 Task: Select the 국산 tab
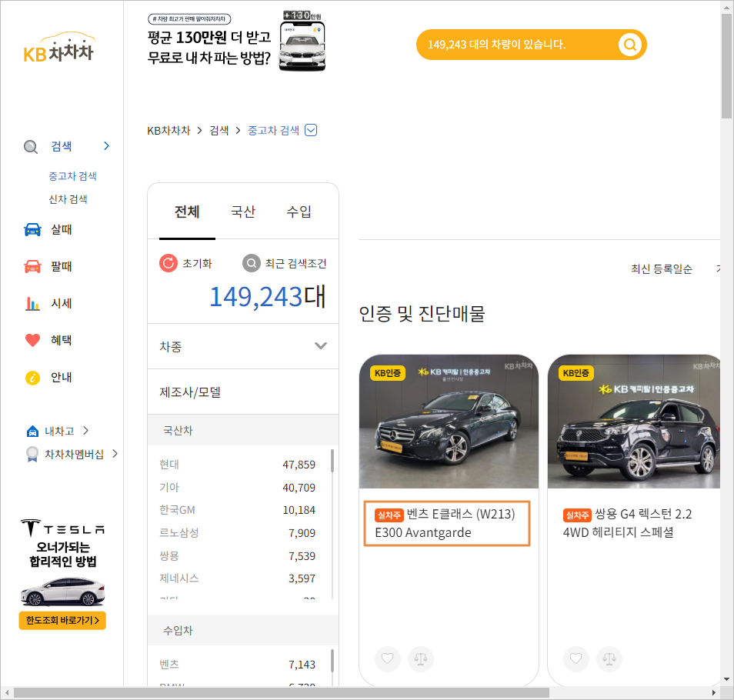[x=243, y=212]
